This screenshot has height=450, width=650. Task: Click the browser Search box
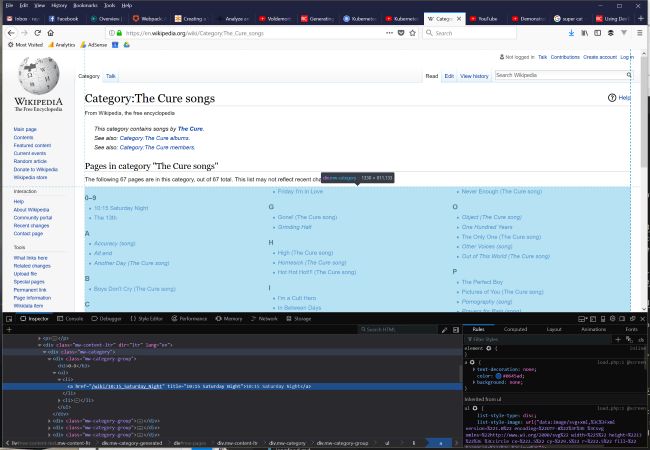[469, 33]
